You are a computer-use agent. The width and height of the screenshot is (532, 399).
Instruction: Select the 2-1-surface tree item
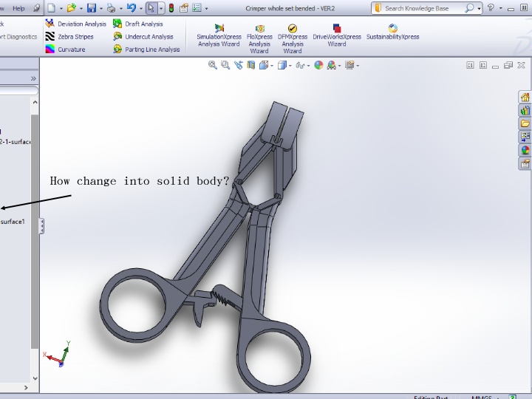tap(15, 141)
